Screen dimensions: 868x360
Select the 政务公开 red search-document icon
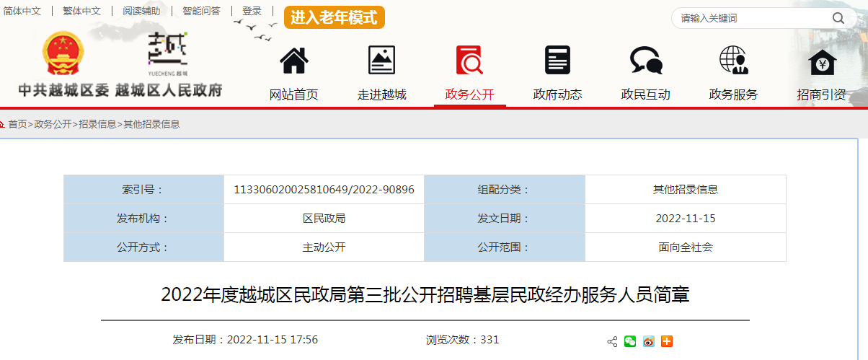(469, 61)
